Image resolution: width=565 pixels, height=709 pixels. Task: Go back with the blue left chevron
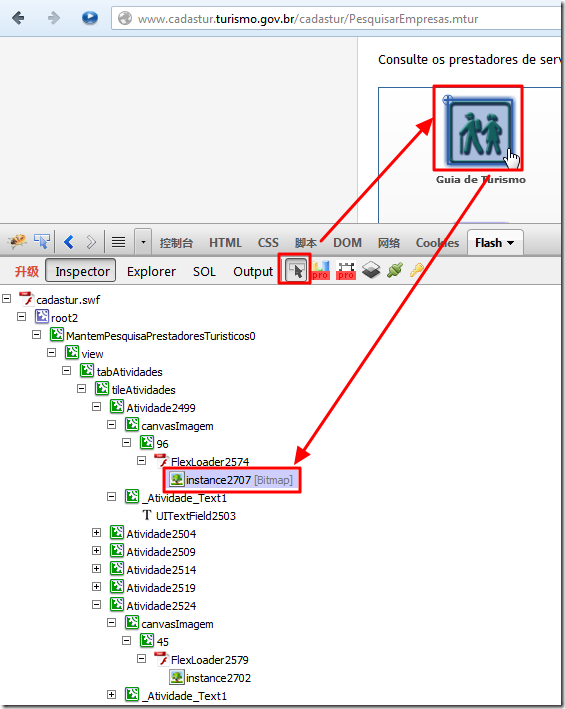[x=69, y=242]
